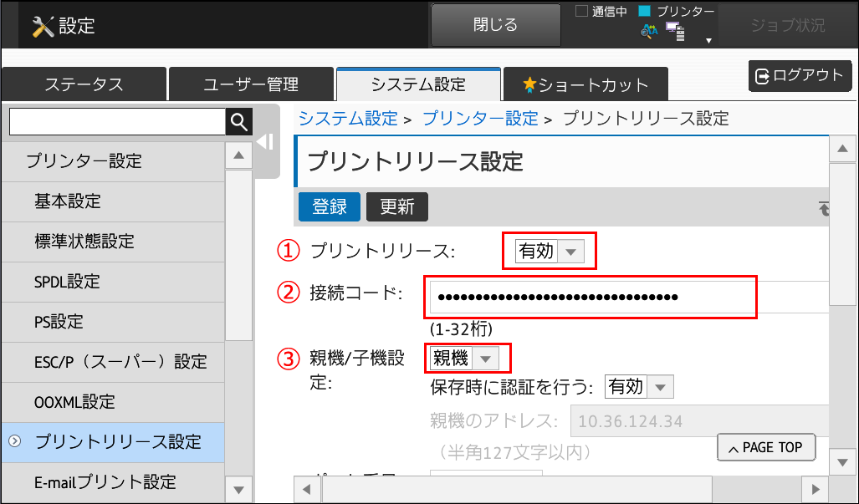The width and height of the screenshot is (859, 504).
Task: Select 標準状態設定 in the sidebar
Action: point(113,242)
